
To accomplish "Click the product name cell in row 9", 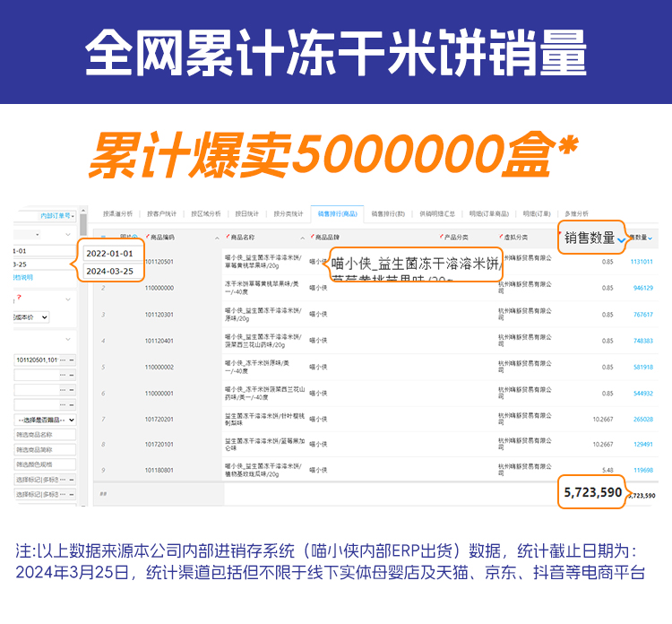I will (264, 470).
